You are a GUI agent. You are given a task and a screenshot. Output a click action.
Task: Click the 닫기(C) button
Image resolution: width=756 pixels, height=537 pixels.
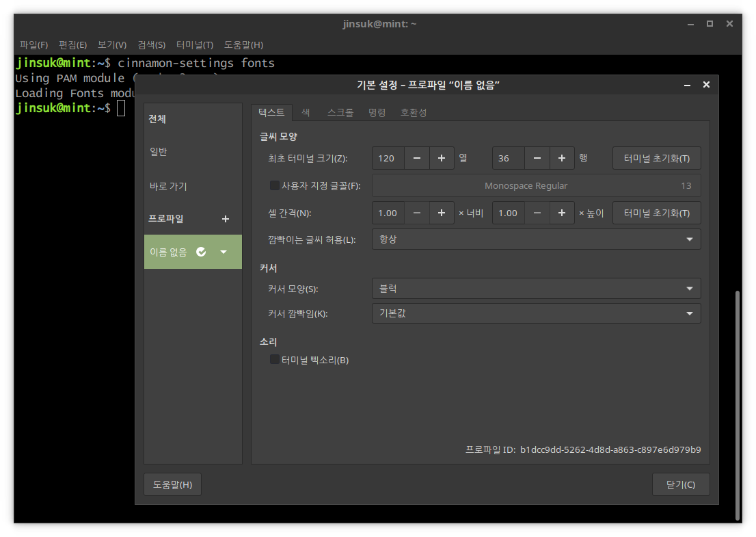pyautogui.click(x=681, y=484)
